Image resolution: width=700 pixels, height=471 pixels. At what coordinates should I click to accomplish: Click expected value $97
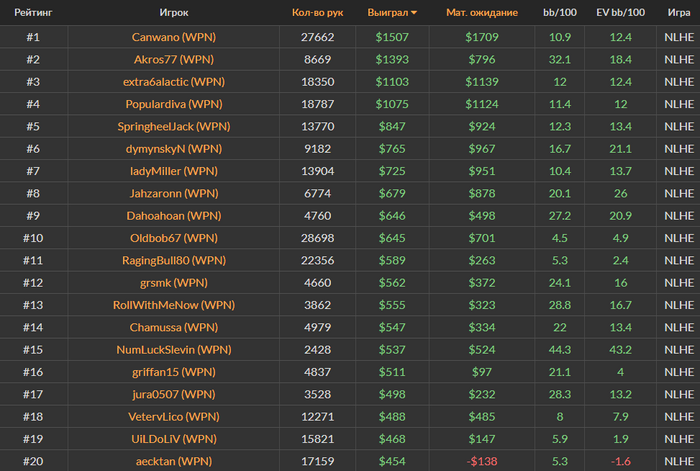[x=482, y=372]
